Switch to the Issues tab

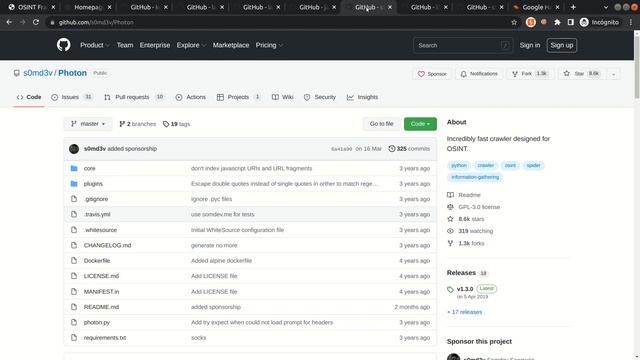pyautogui.click(x=72, y=97)
